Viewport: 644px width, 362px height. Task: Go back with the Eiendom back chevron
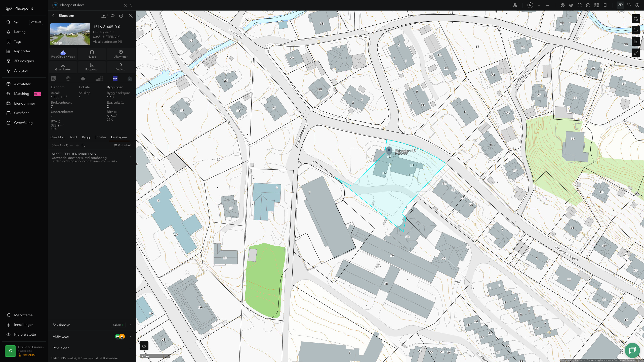[53, 16]
